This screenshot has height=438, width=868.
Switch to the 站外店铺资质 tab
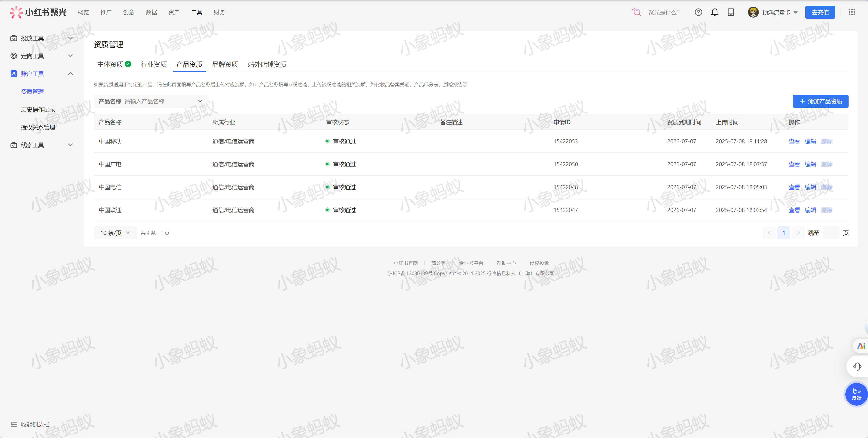point(267,64)
